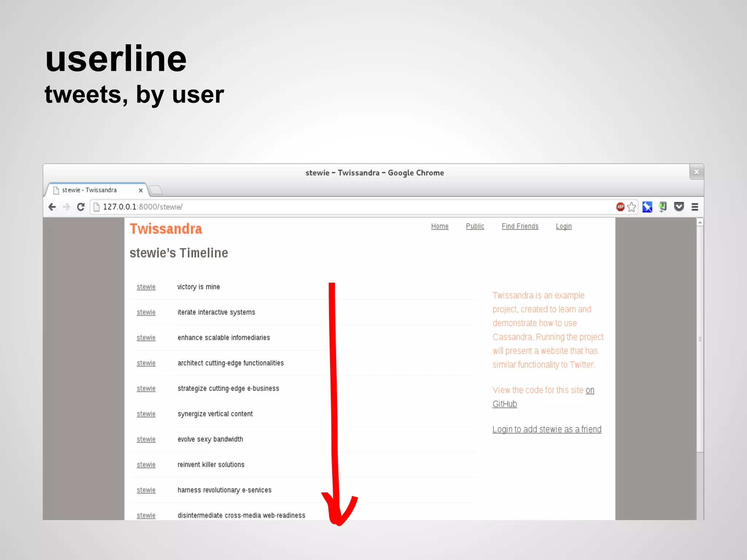Click the browser back arrow
This screenshot has height=560, width=747.
[x=52, y=207]
